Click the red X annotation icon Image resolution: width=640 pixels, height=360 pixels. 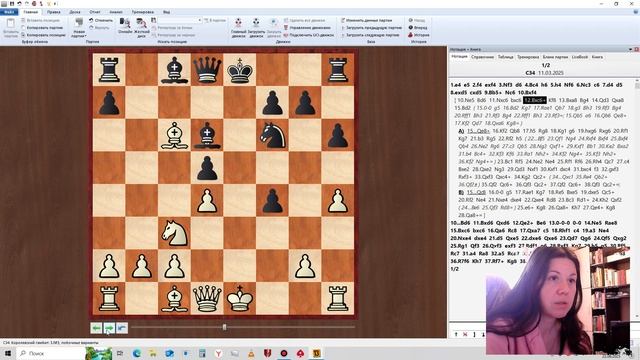coord(465,334)
